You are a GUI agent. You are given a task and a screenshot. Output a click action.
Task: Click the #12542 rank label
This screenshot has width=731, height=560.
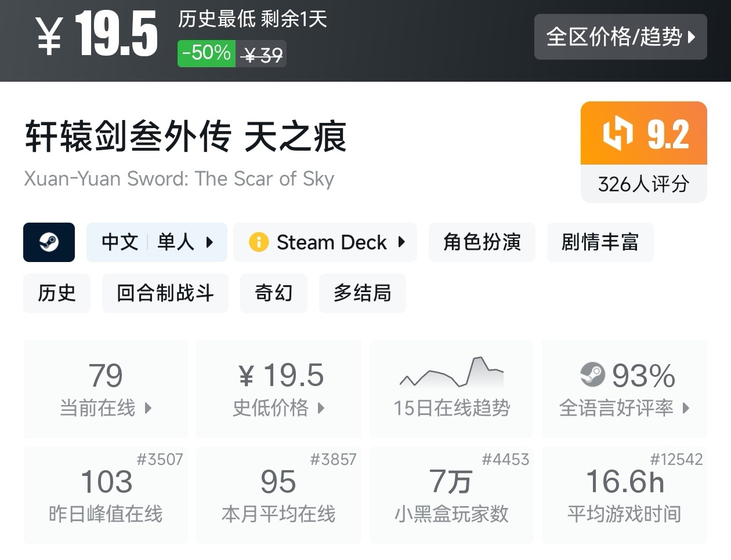click(676, 460)
